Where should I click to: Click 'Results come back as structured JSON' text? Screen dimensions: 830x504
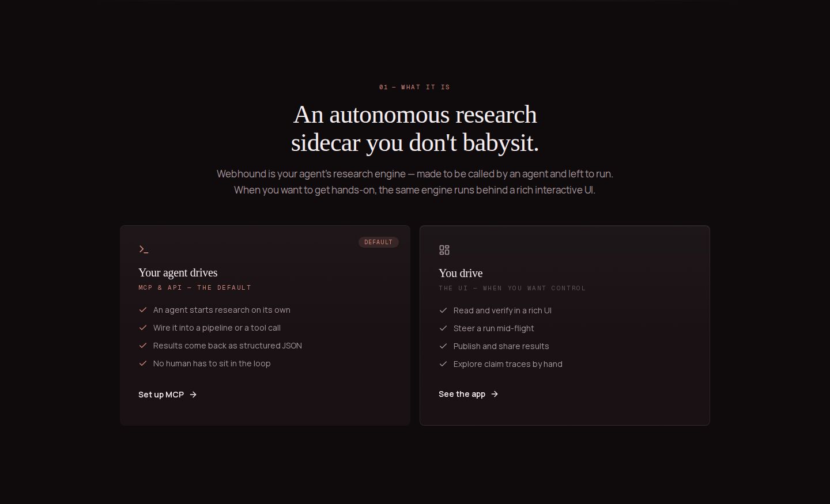point(228,346)
